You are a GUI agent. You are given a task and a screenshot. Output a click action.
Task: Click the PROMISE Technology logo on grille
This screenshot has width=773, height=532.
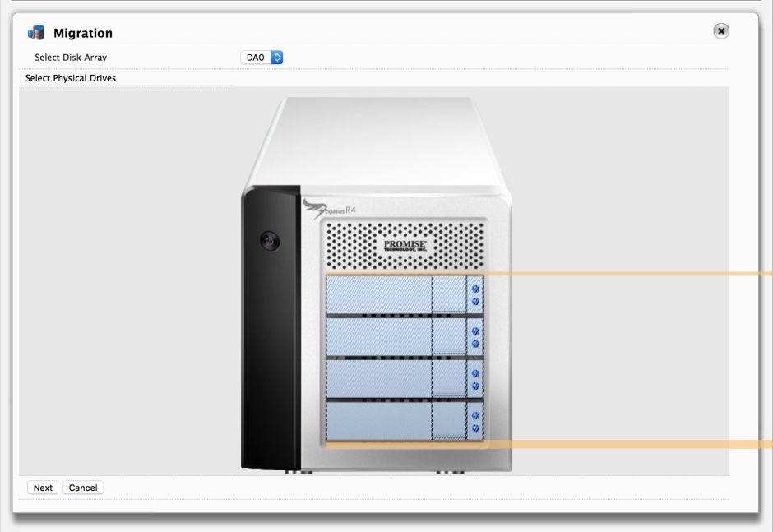pyautogui.click(x=405, y=246)
